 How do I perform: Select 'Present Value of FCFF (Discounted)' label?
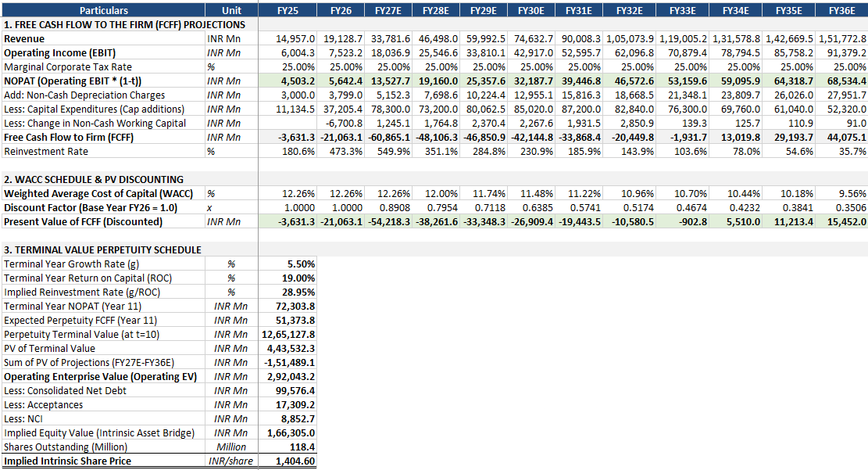click(x=84, y=221)
